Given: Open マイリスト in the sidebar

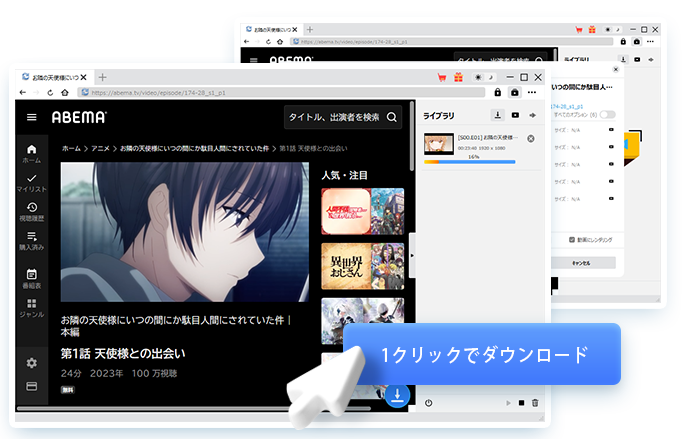Looking at the screenshot, I should coord(32,182).
